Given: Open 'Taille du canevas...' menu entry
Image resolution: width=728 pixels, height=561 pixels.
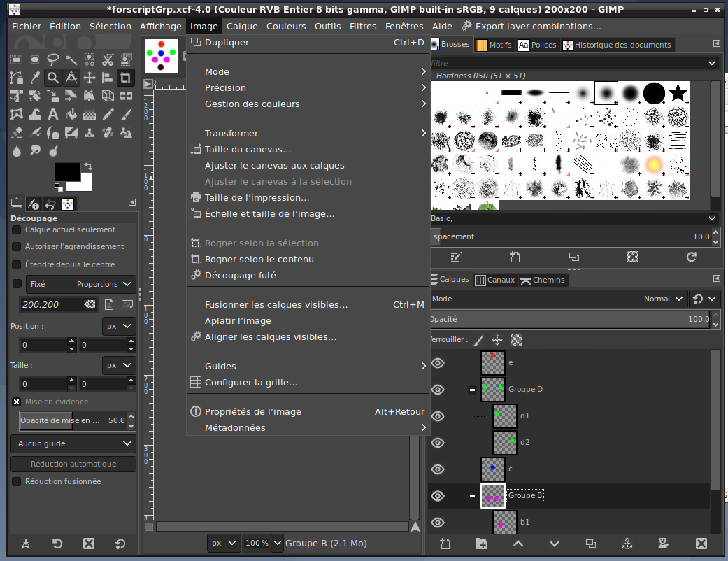Looking at the screenshot, I should [248, 150].
